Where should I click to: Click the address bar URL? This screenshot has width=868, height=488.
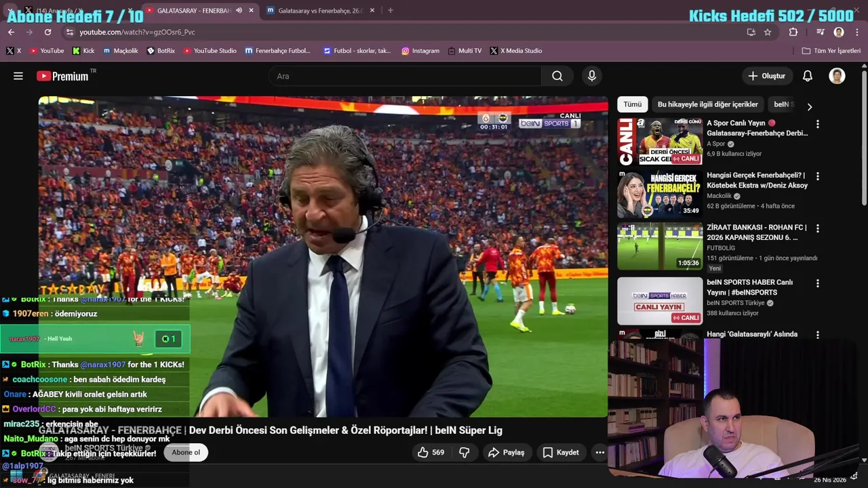(x=137, y=32)
